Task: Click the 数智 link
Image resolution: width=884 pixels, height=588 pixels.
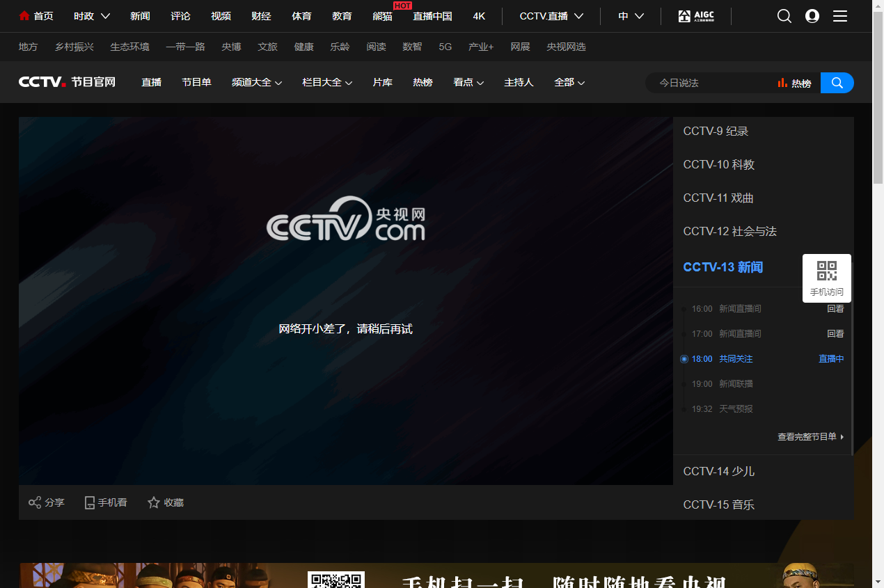Action: tap(412, 47)
